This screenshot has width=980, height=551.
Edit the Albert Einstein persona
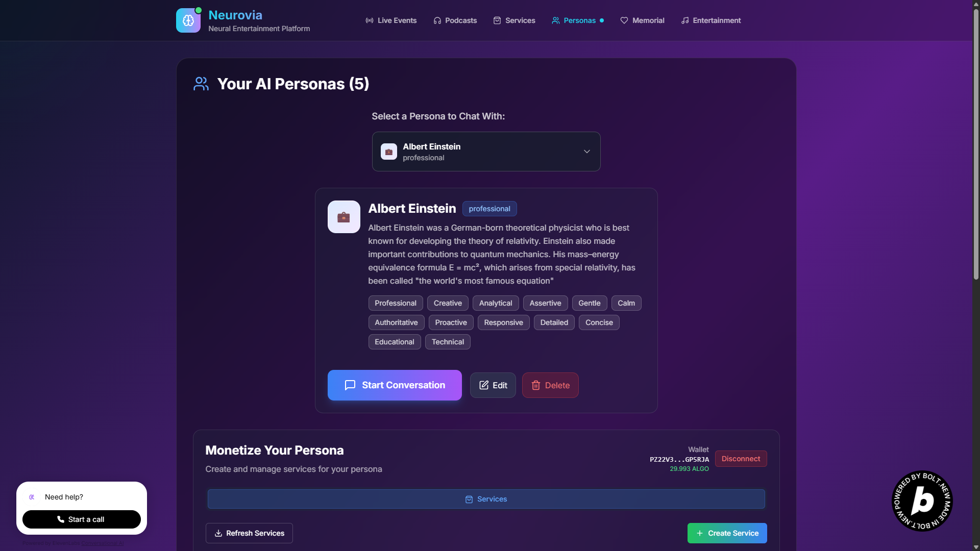(x=493, y=385)
